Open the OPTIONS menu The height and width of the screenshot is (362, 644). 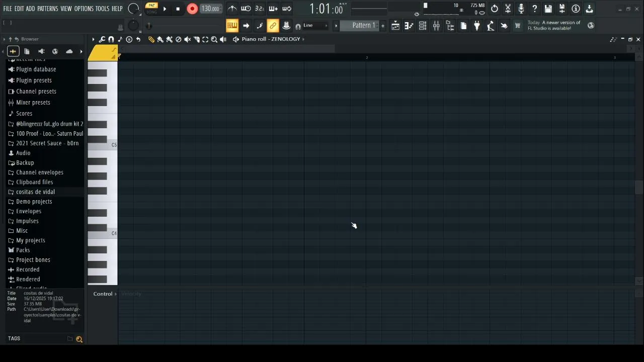84,9
